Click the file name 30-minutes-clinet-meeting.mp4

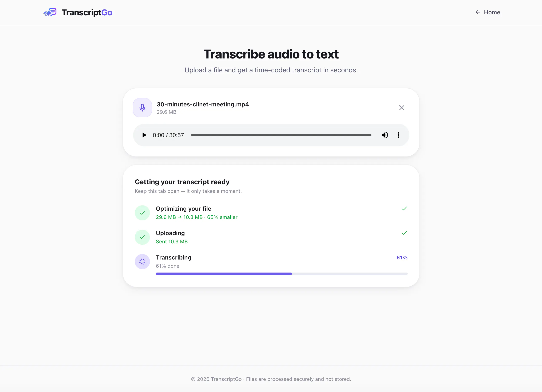(x=203, y=104)
